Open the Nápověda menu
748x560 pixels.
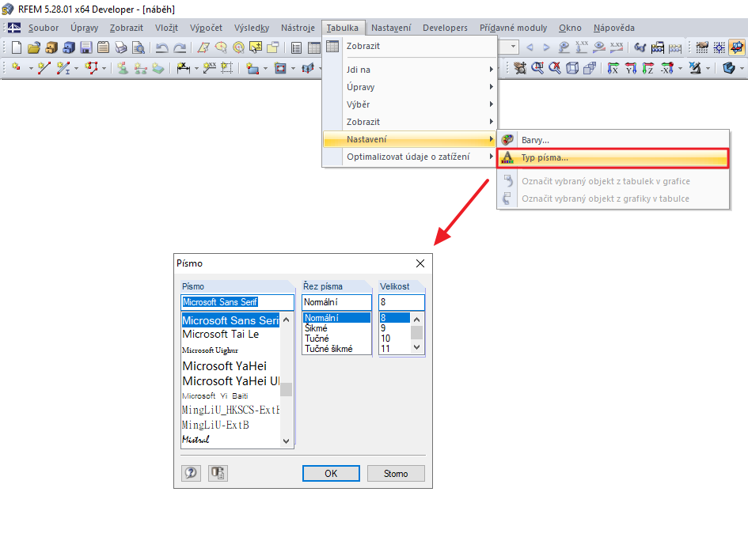click(614, 28)
